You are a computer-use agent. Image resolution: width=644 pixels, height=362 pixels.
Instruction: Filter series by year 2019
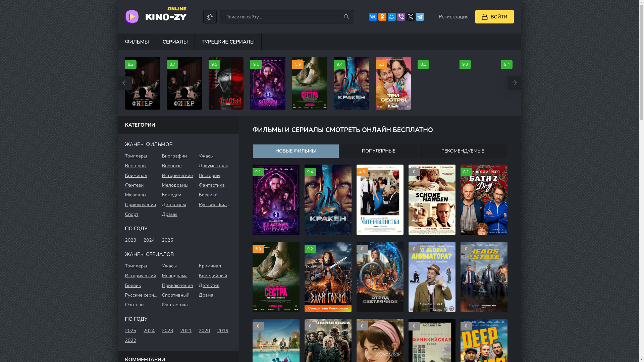(x=223, y=331)
